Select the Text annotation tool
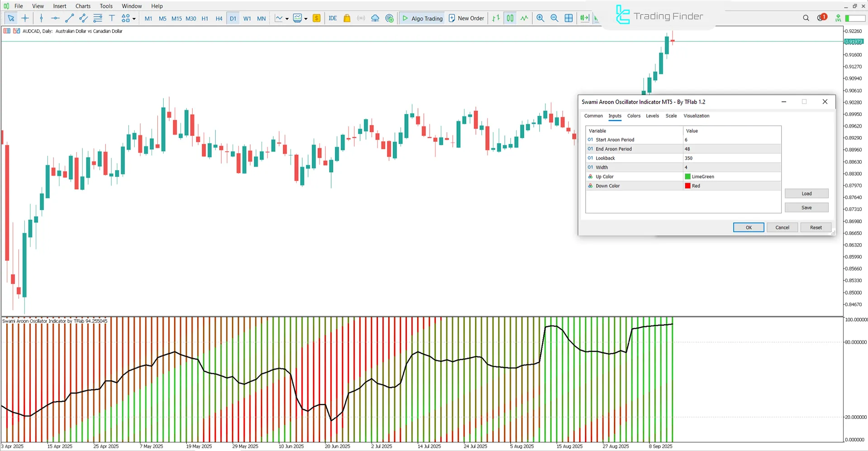The width and height of the screenshot is (868, 451). pos(112,18)
